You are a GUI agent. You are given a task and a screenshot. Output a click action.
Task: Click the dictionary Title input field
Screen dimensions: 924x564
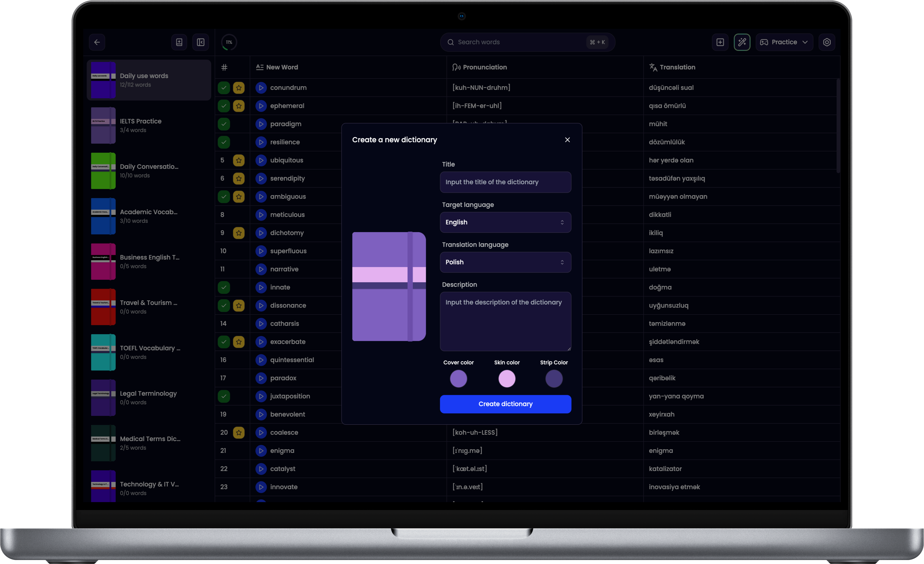tap(505, 182)
